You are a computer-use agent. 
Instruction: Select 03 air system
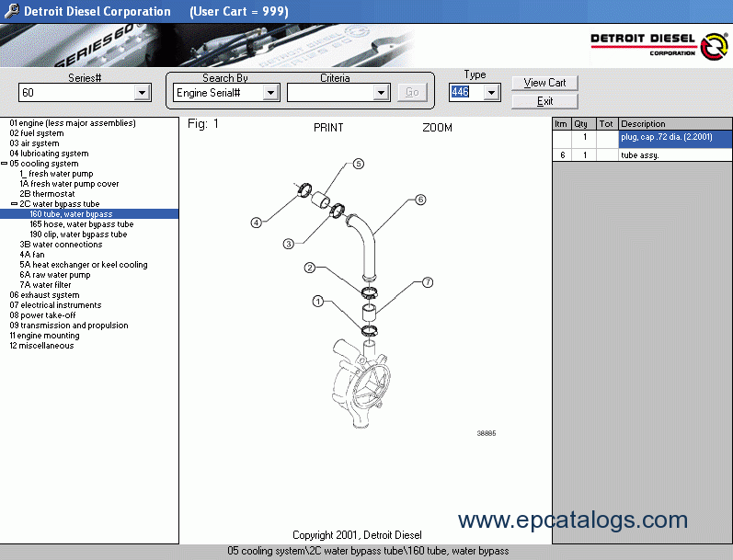tap(34, 143)
